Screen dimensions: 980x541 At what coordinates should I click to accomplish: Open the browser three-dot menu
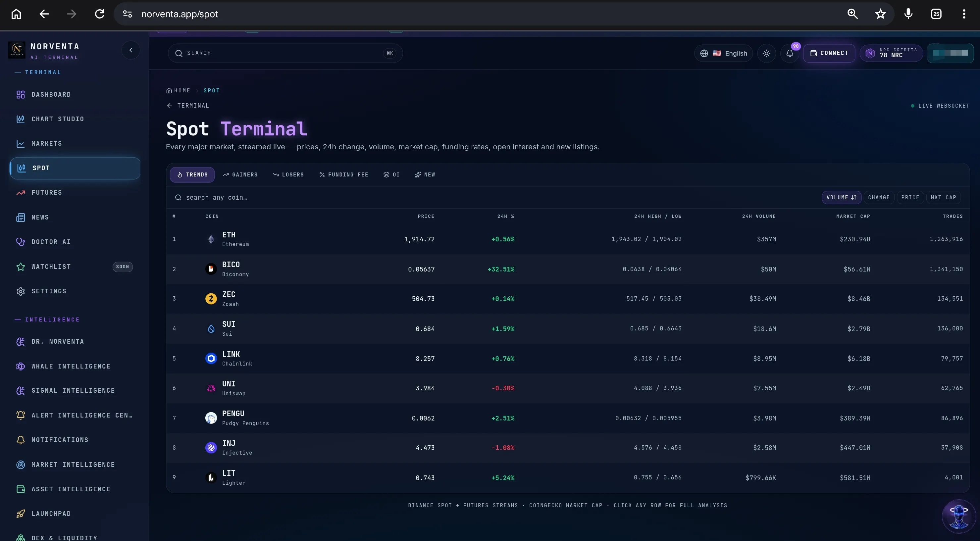coord(964,14)
